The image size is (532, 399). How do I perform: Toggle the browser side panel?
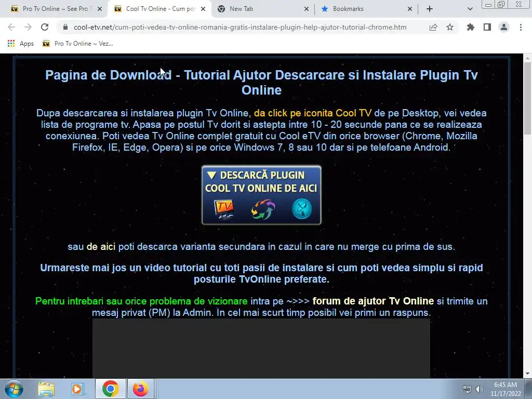pos(487,27)
